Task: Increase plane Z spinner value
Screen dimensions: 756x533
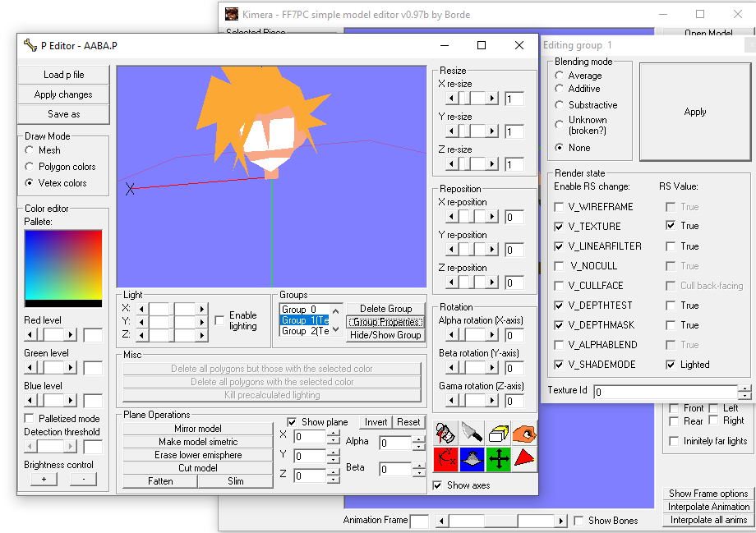Action: point(333,473)
